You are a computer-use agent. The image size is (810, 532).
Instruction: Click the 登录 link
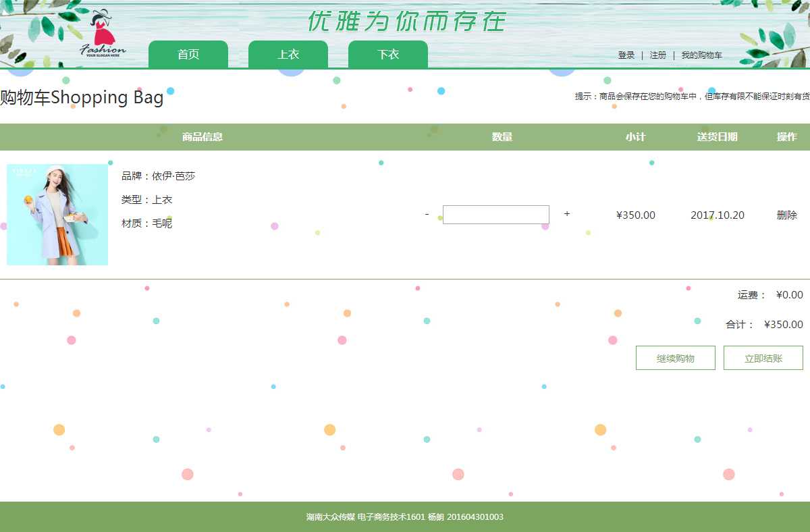[x=626, y=55]
